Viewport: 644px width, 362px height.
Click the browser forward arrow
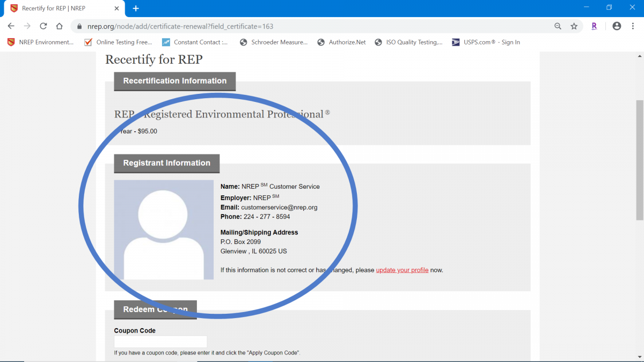pyautogui.click(x=27, y=26)
